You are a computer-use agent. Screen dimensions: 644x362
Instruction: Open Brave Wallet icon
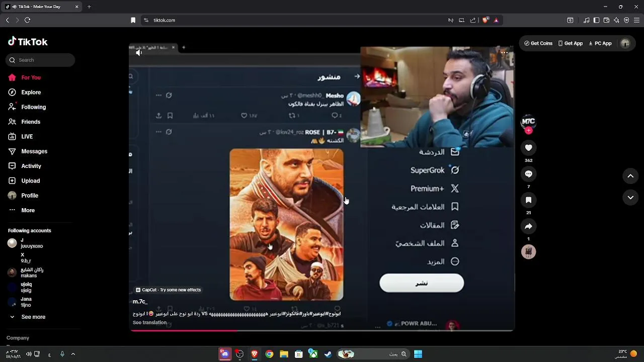pyautogui.click(x=606, y=20)
